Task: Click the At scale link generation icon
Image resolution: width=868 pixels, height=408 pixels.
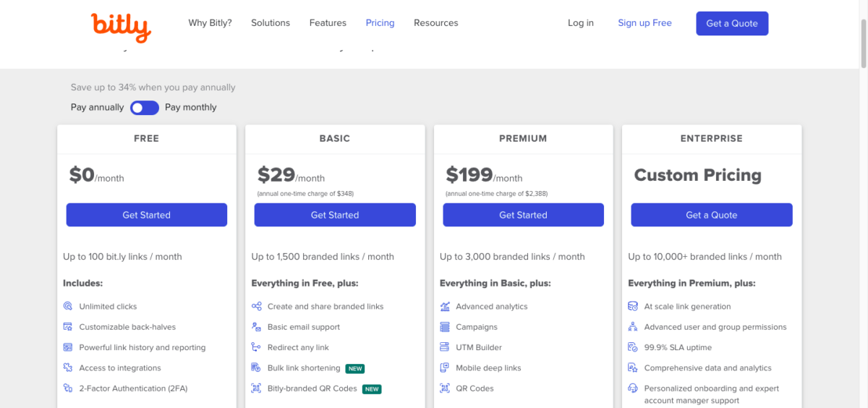Action: [x=633, y=307]
